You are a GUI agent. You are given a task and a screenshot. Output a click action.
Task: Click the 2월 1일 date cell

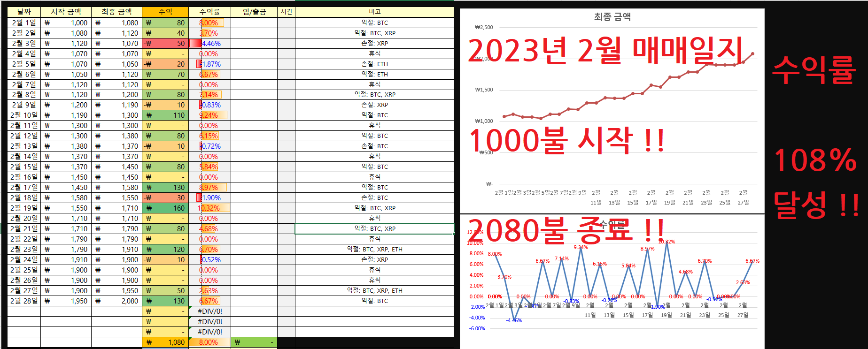23,23
